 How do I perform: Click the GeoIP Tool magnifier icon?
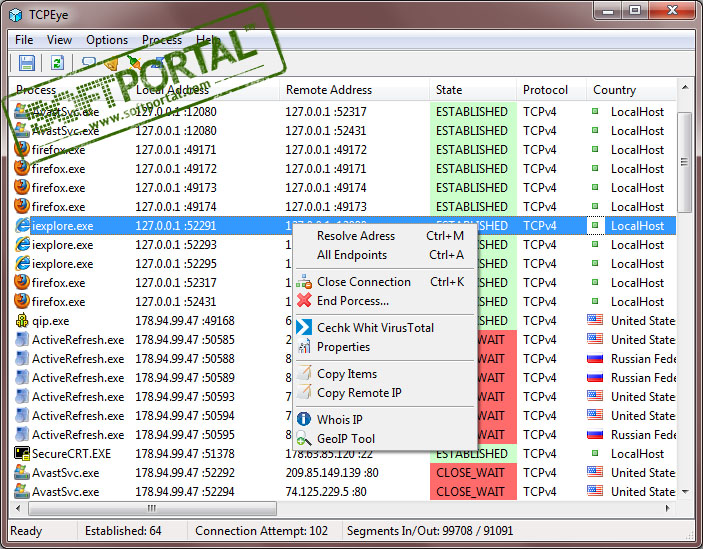(x=304, y=438)
